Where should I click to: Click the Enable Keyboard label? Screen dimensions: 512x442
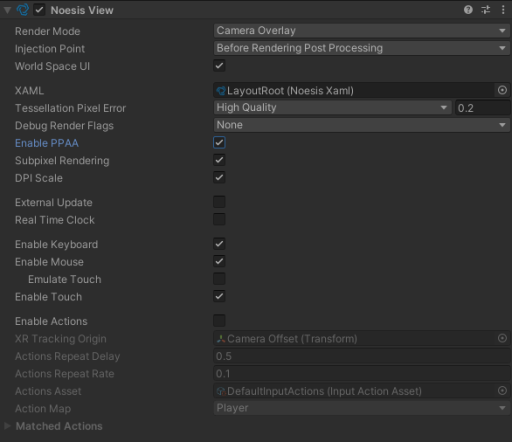56,244
